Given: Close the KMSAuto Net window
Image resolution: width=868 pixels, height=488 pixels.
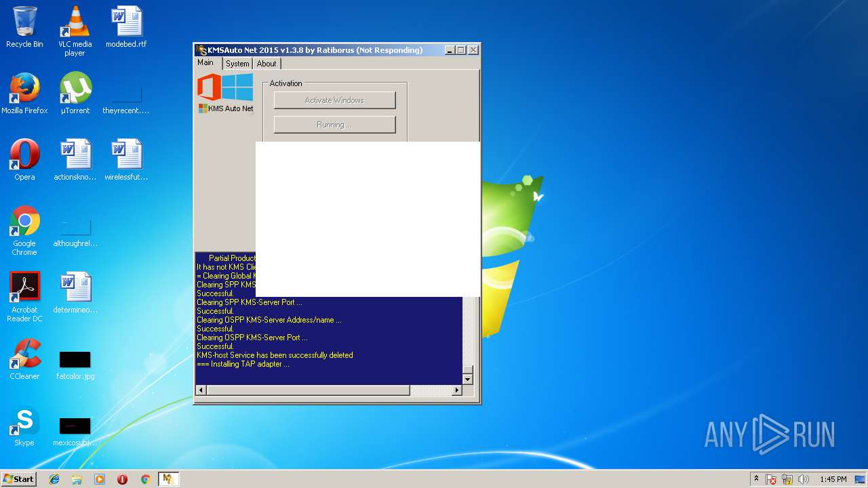Looking at the screenshot, I should pyautogui.click(x=473, y=50).
